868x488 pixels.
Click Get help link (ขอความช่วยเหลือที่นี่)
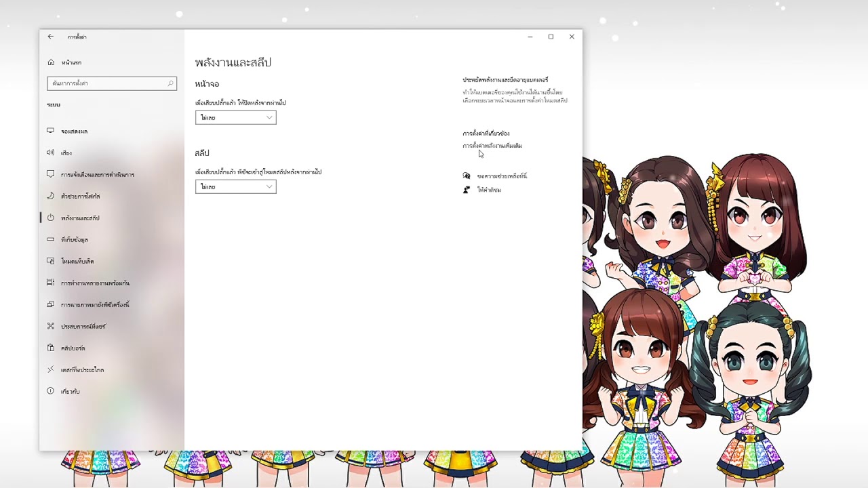pyautogui.click(x=502, y=176)
